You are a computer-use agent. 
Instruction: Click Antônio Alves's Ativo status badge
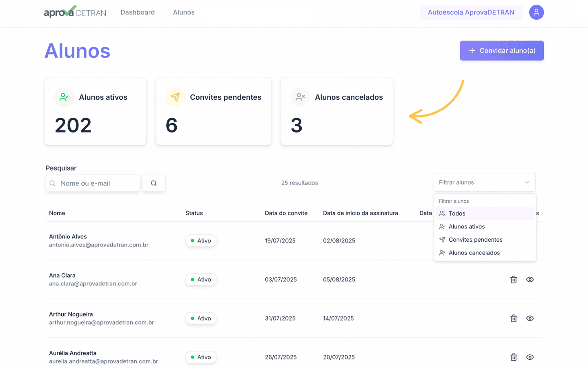point(201,241)
